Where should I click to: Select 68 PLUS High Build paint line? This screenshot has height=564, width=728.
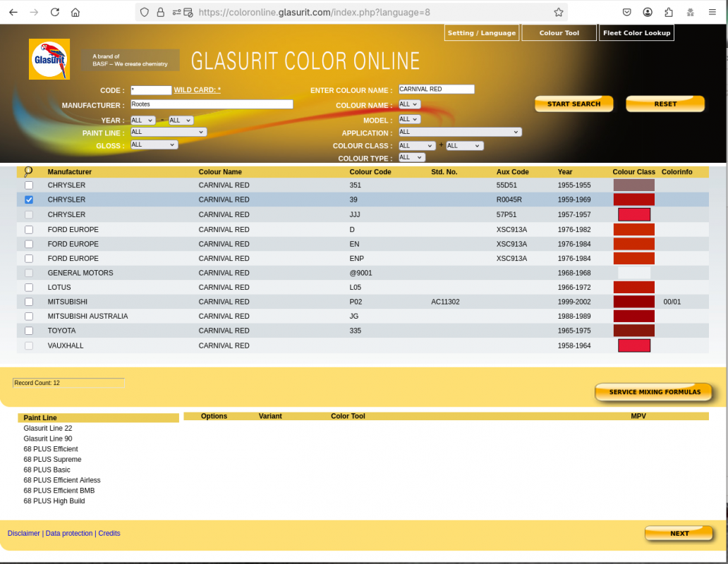click(54, 501)
